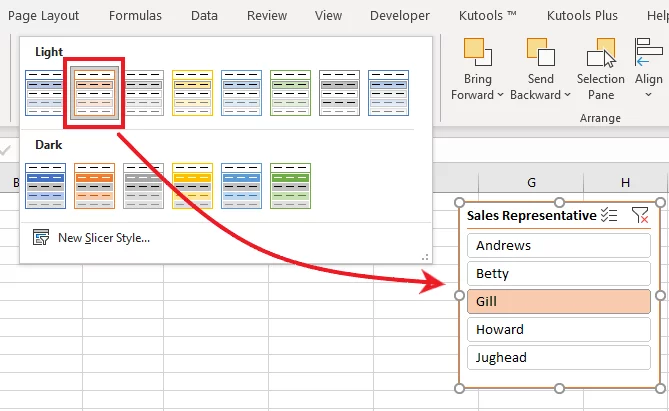This screenshot has width=669, height=411.
Task: Select column G header
Action: tap(531, 181)
